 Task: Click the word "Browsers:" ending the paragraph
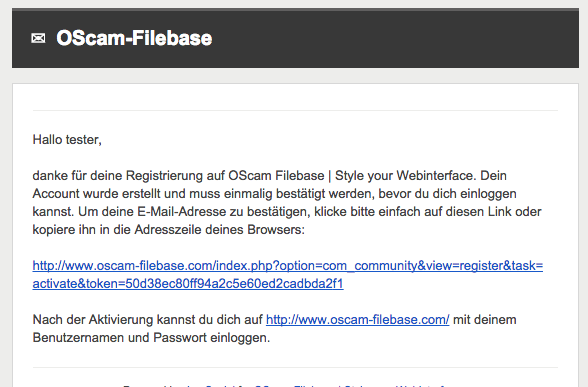[x=276, y=230]
